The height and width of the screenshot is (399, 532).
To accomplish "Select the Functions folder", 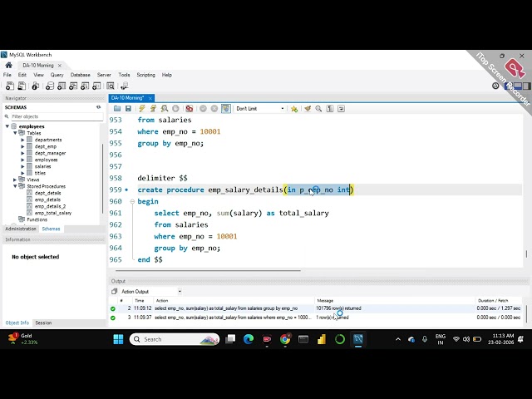I will pos(37,219).
